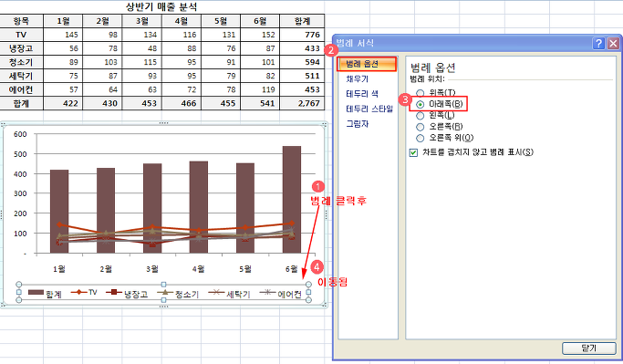623x364 pixels.
Task: Click cell with value 145
Action: coord(63,35)
